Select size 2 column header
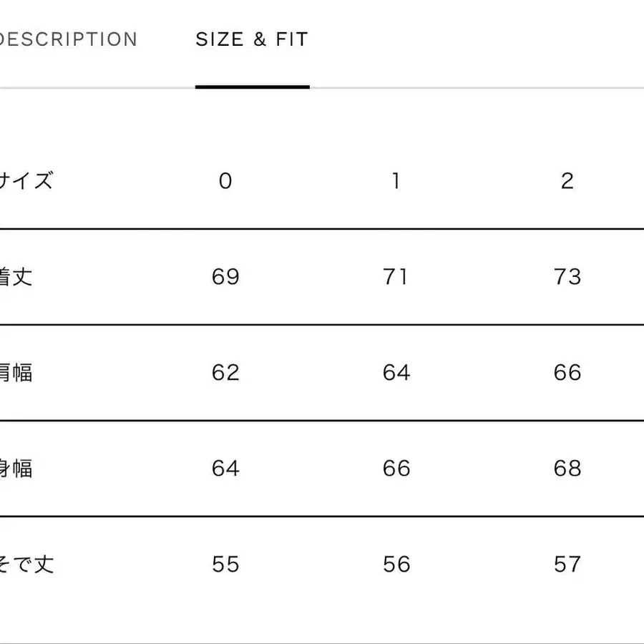Screen dimensions: 644x644 tap(567, 181)
